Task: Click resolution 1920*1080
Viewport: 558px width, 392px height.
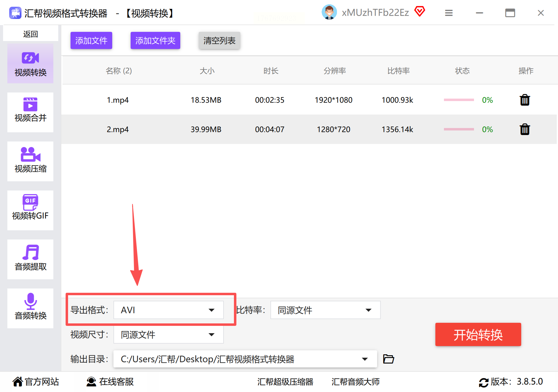Action: click(334, 100)
